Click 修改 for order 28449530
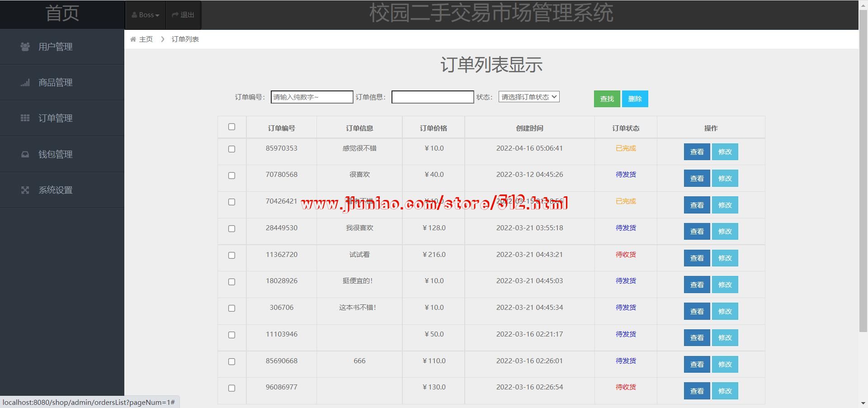The image size is (868, 408). tap(725, 232)
